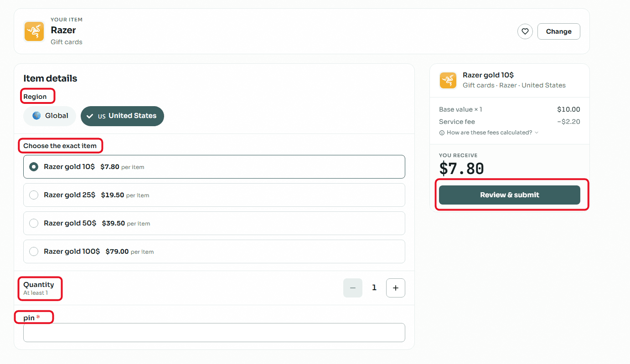Increase quantity with the plus button
Image resolution: width=630 pixels, height=364 pixels.
396,288
